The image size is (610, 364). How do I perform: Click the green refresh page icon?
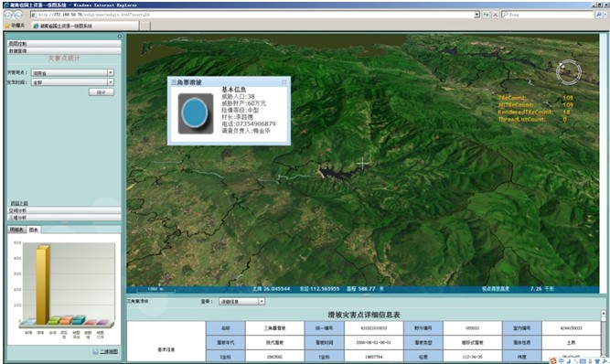[x=487, y=15]
